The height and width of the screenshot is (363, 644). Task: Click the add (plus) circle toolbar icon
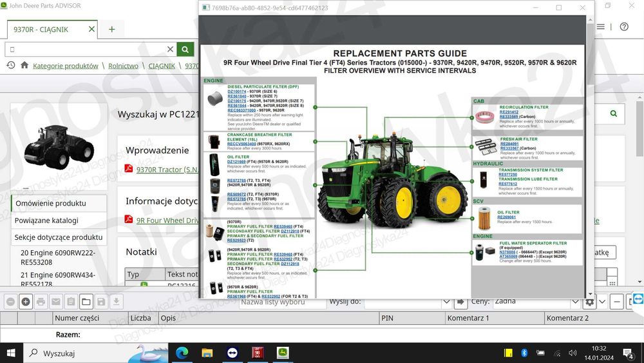[x=26, y=302]
